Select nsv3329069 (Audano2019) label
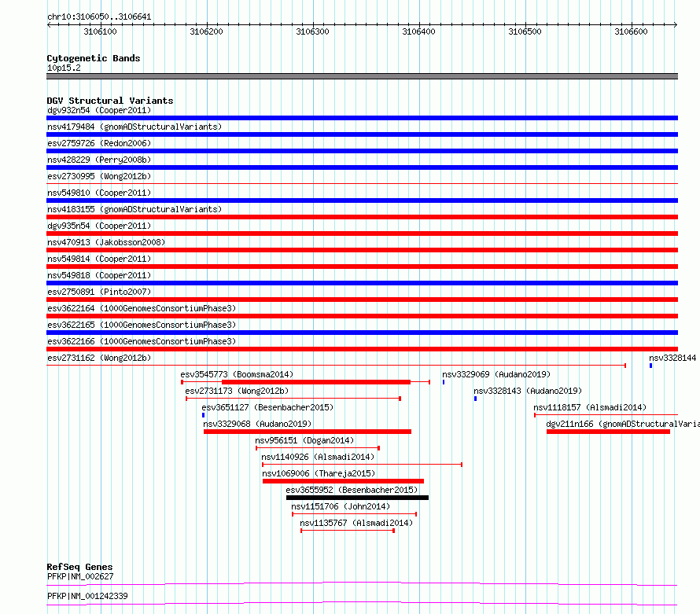 (x=496, y=374)
